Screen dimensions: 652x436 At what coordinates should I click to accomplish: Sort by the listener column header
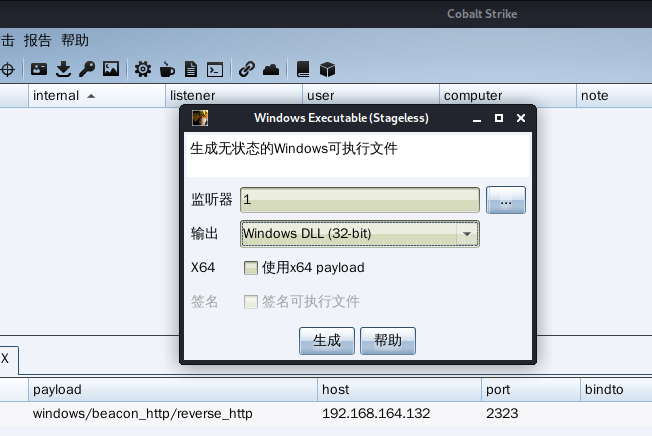(x=234, y=96)
